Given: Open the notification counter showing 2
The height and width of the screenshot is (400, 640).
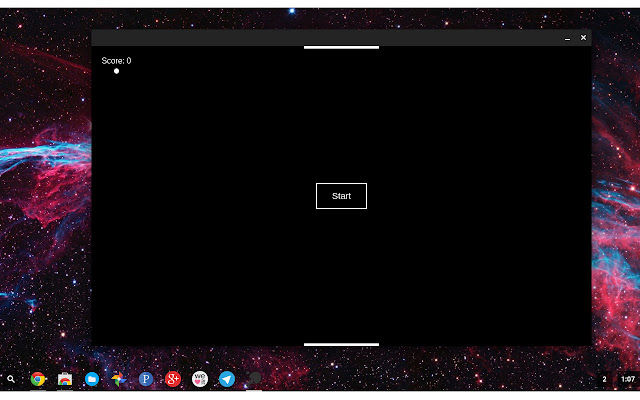Looking at the screenshot, I should (604, 379).
